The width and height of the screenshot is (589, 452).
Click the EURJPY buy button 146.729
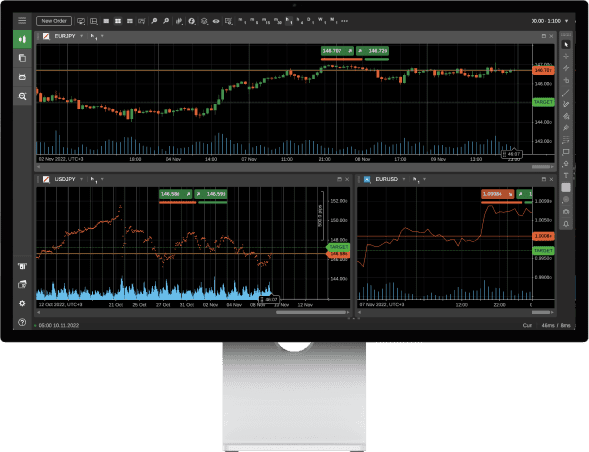(372, 51)
